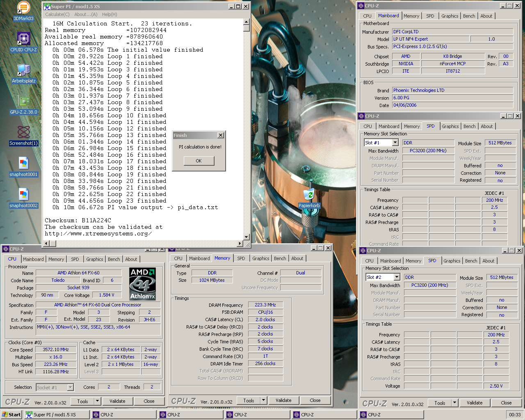Open the Help(H) menu in Super PI
The image size is (525, 420).
point(110,14)
